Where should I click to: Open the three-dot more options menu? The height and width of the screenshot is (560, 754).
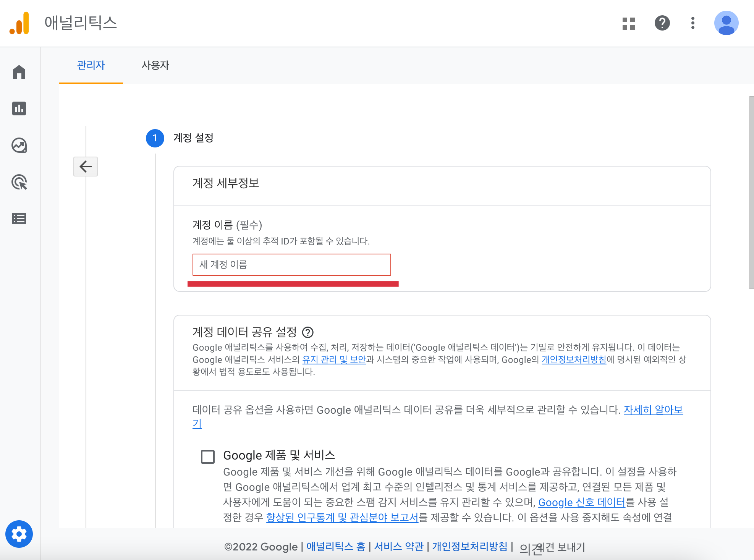click(693, 23)
